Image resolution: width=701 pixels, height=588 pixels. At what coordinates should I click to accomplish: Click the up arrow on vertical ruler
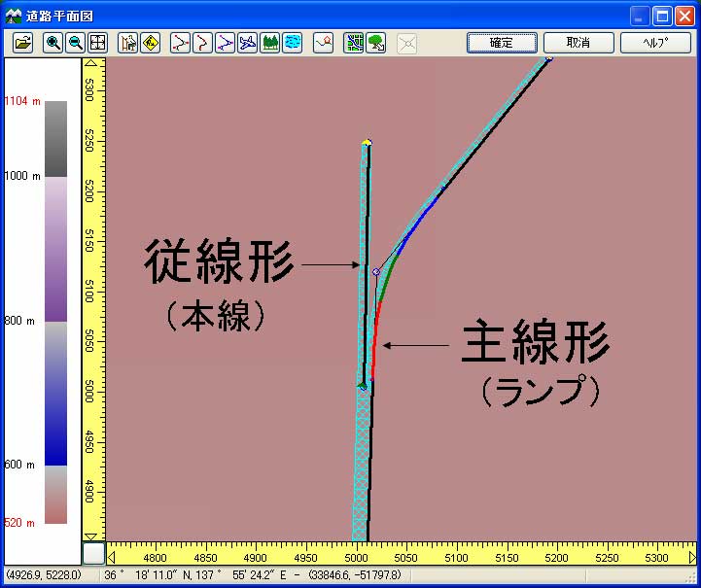tap(94, 64)
